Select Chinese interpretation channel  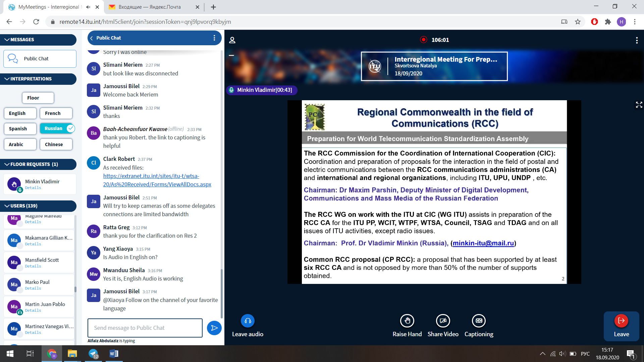point(56,144)
